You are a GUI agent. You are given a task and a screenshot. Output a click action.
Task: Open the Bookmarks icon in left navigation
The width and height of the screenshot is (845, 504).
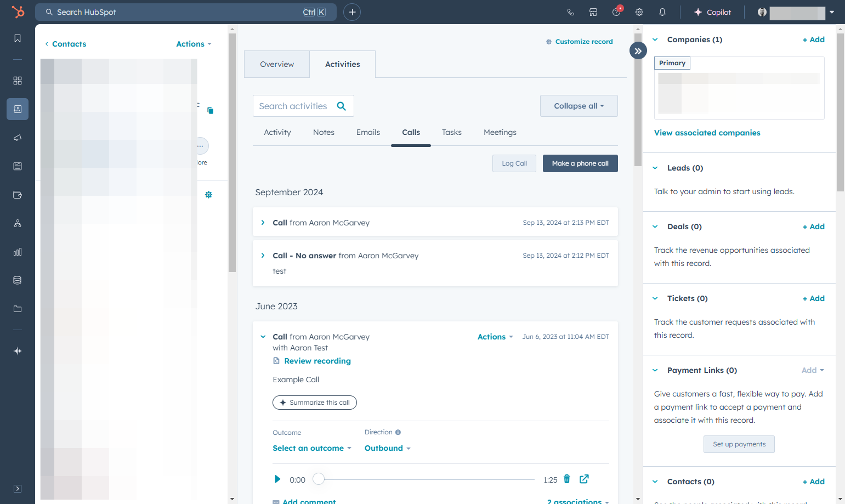click(18, 38)
